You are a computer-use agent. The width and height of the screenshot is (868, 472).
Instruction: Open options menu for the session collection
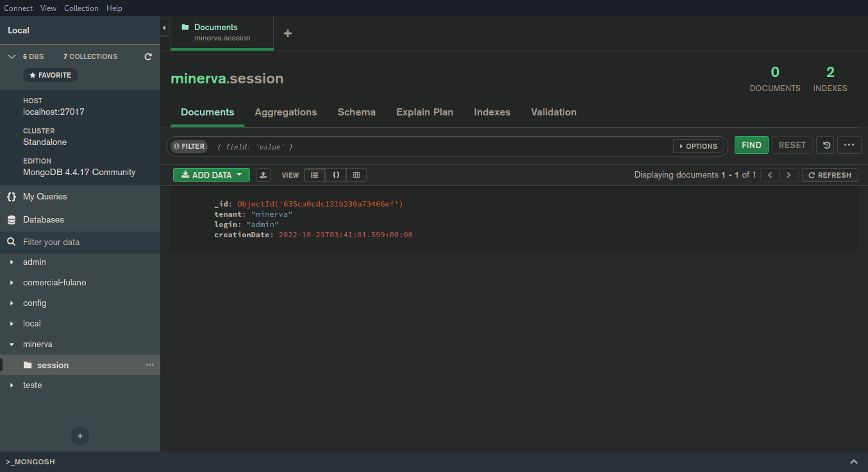click(x=149, y=364)
